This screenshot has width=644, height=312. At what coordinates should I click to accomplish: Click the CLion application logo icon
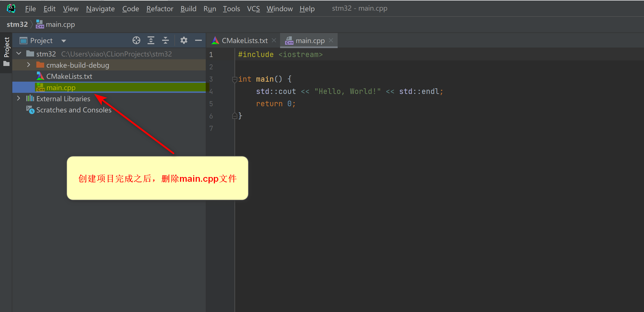pos(11,8)
